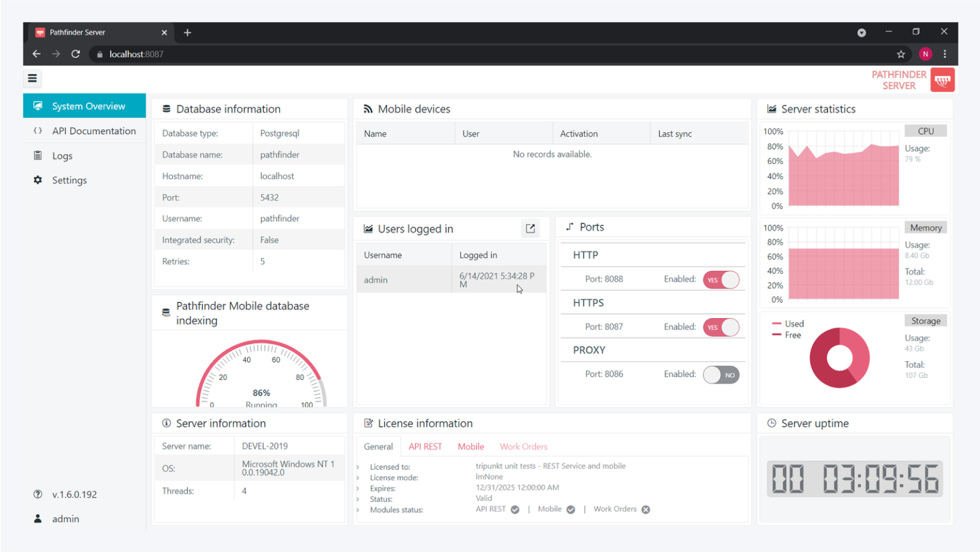Click the Server uptime clock icon

(x=771, y=423)
